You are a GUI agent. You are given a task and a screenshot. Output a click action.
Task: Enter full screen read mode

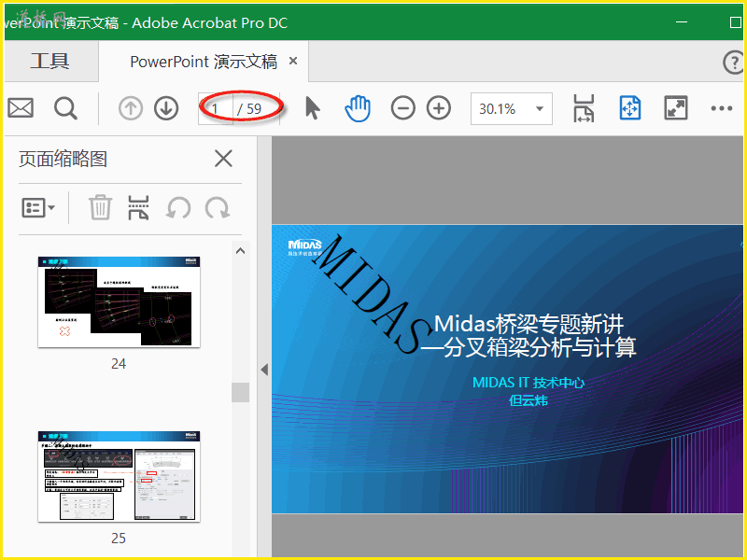pos(676,108)
